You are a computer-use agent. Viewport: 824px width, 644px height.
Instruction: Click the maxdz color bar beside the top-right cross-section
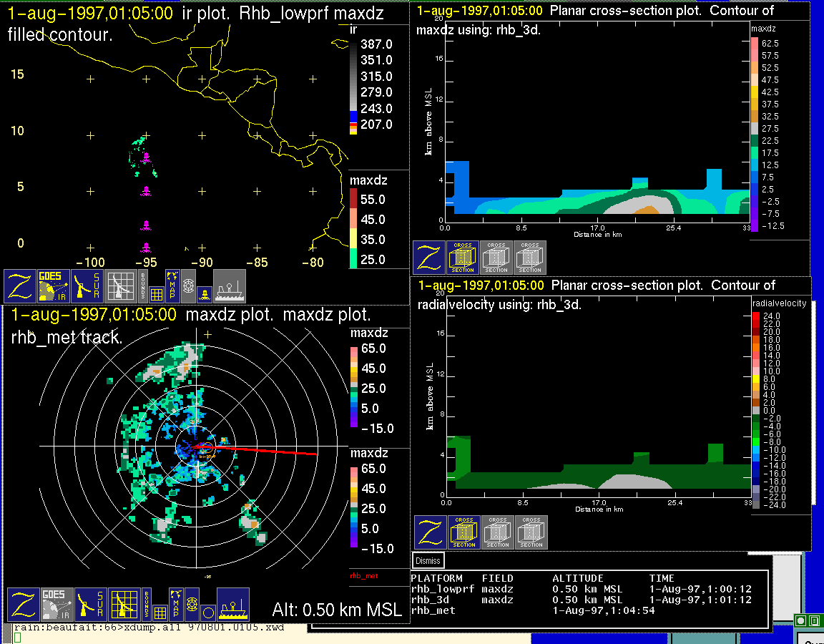755,135
